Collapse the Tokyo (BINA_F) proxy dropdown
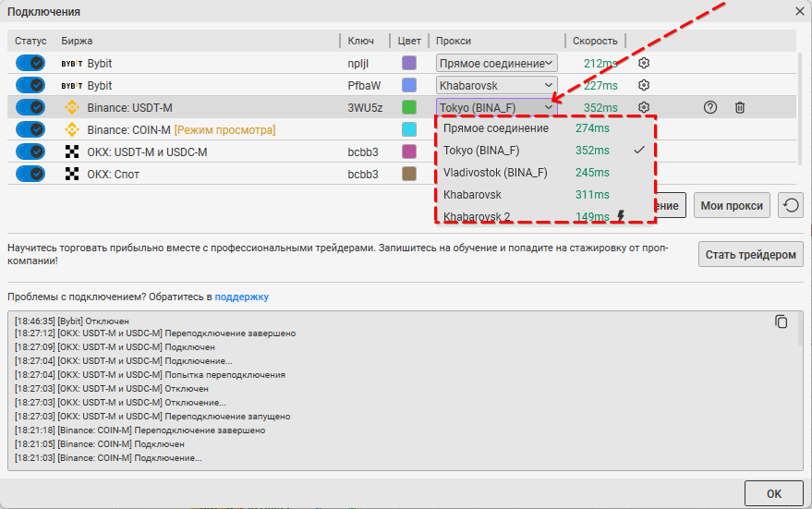Viewport: 812px width, 509px height. (497, 107)
